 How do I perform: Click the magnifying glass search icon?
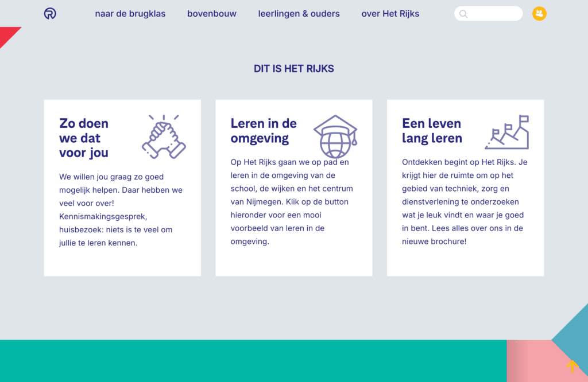pos(463,13)
